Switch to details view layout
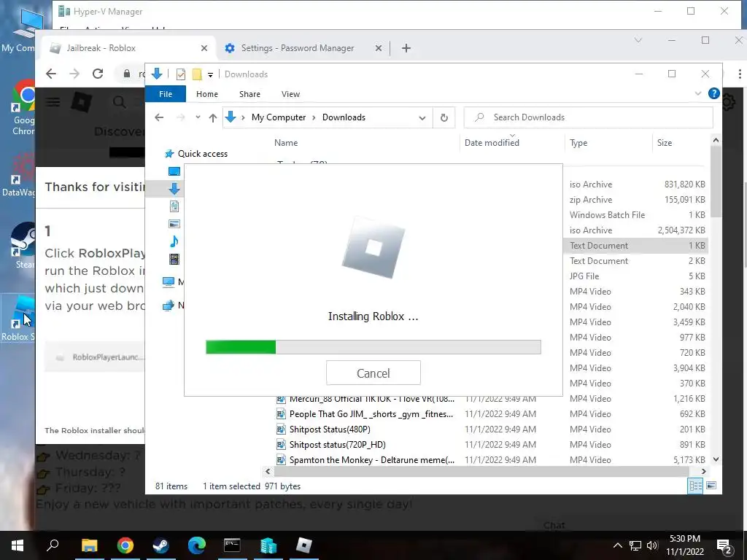Screen dimensions: 747x560 [x=695, y=486]
